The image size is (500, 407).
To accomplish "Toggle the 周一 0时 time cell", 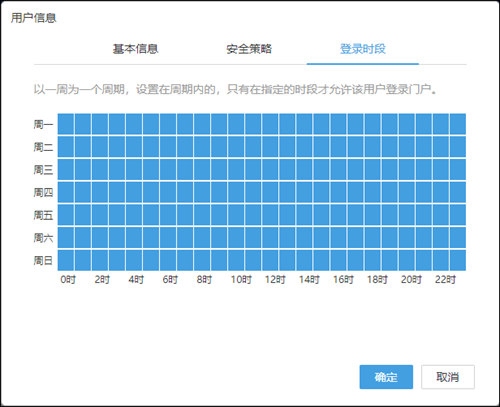I will [66, 124].
